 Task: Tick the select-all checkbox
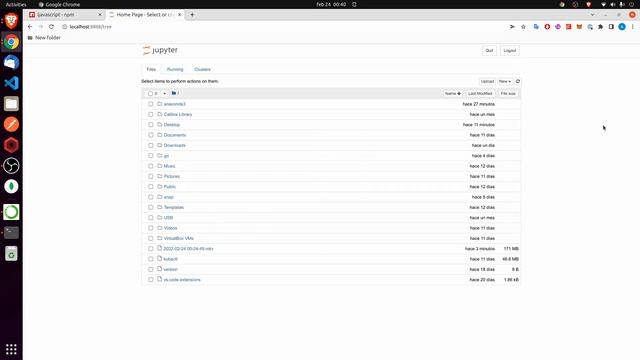[x=150, y=93]
